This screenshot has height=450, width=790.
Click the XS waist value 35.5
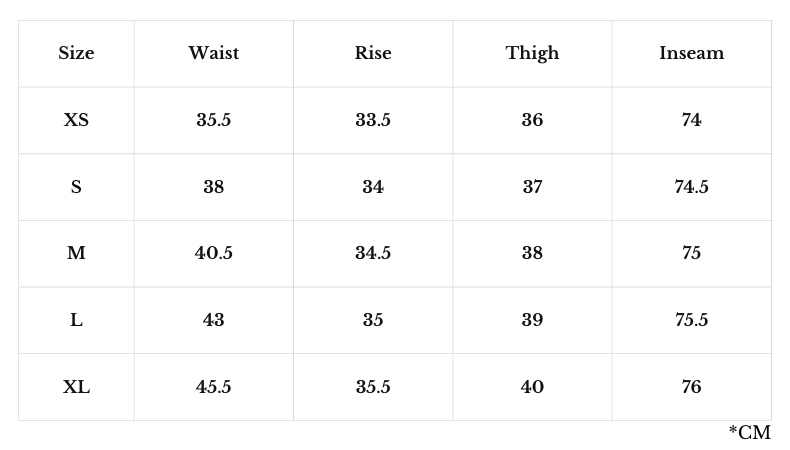(213, 120)
